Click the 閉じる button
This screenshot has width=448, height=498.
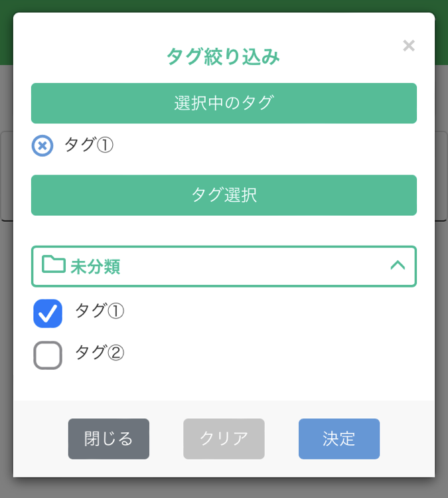(109, 439)
